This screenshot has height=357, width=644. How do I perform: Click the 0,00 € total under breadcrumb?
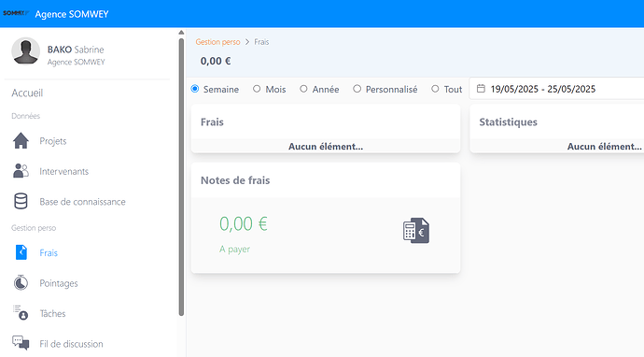click(216, 61)
